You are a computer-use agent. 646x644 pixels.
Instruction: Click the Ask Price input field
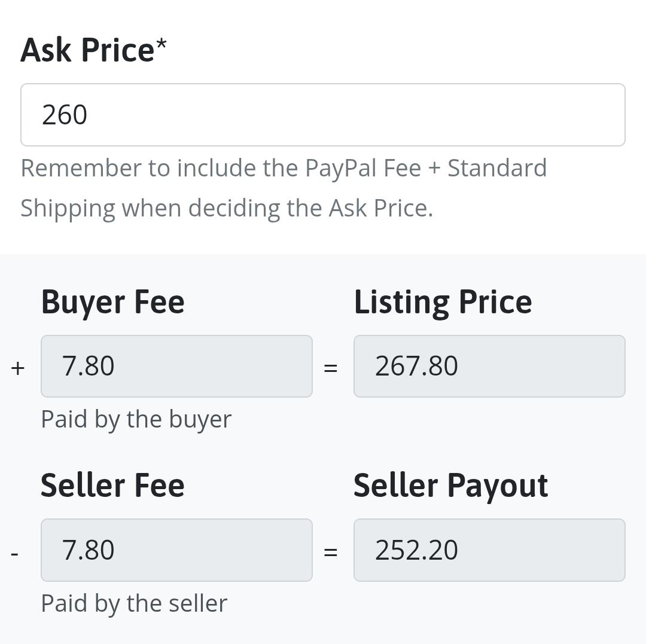[x=323, y=115]
